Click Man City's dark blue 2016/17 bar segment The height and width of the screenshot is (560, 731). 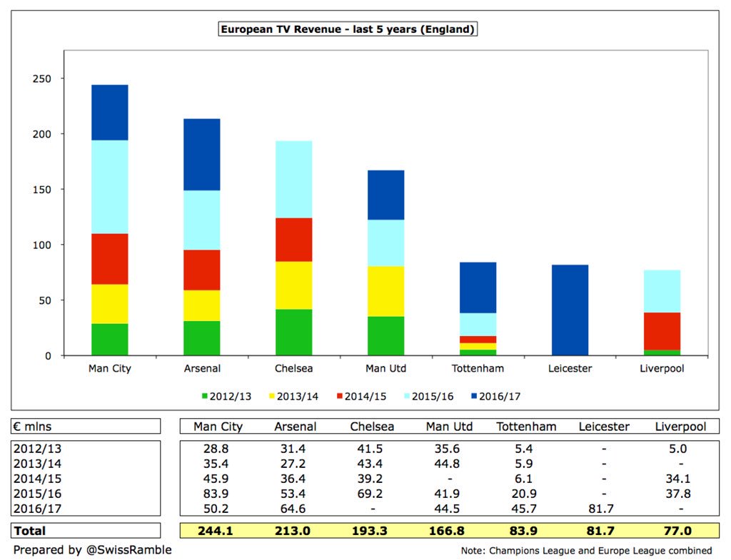[x=109, y=112]
